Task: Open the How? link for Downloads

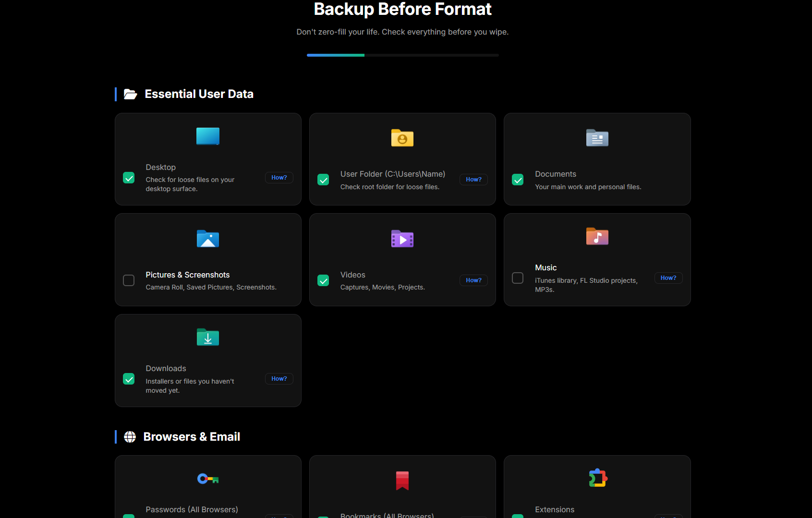Action: (x=279, y=378)
